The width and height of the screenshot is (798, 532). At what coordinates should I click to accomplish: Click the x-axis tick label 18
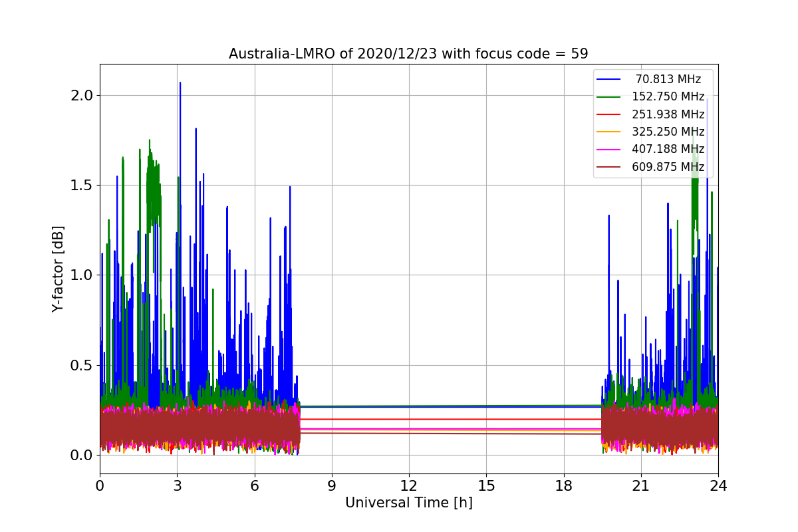[563, 486]
